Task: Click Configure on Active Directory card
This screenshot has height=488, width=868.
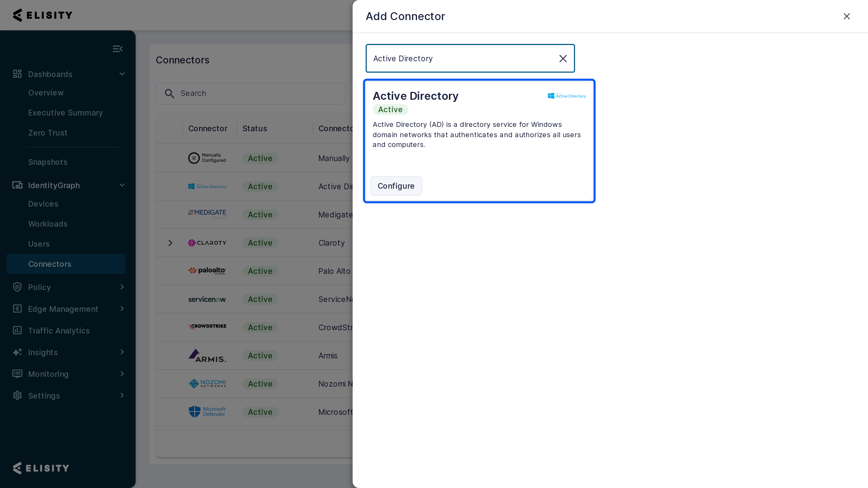Action: [x=396, y=186]
